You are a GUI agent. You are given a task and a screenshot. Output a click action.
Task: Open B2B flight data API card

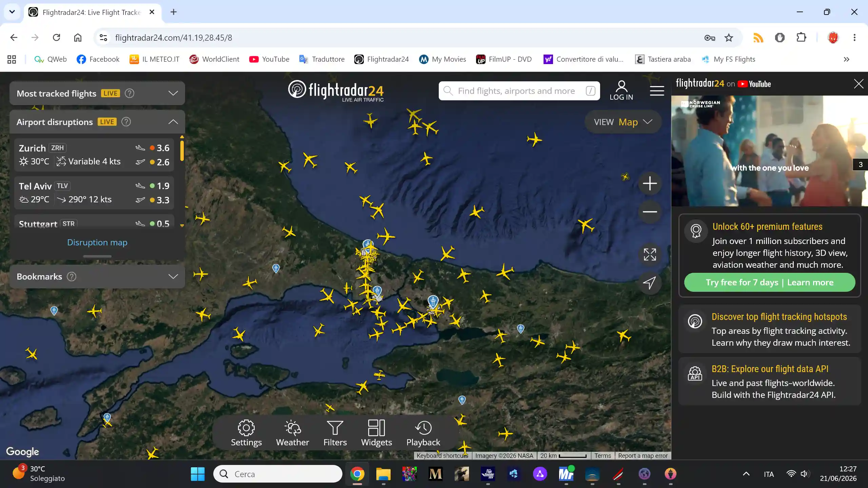(770, 381)
